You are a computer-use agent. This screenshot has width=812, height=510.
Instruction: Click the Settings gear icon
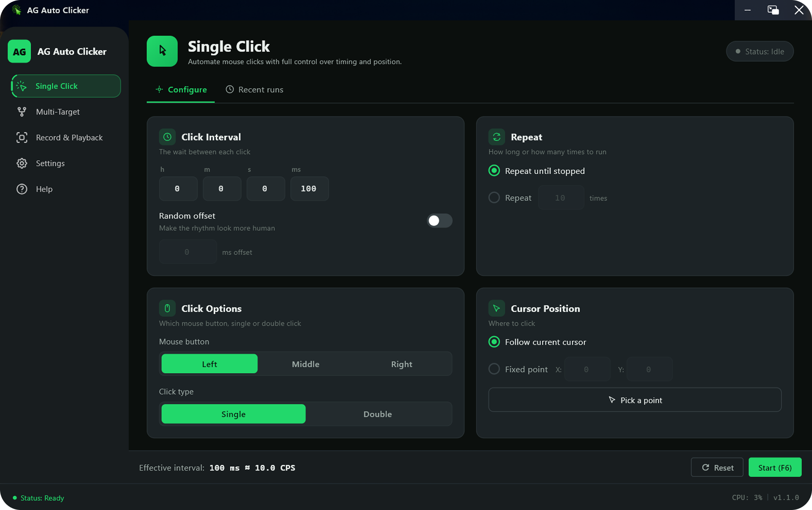pos(22,163)
